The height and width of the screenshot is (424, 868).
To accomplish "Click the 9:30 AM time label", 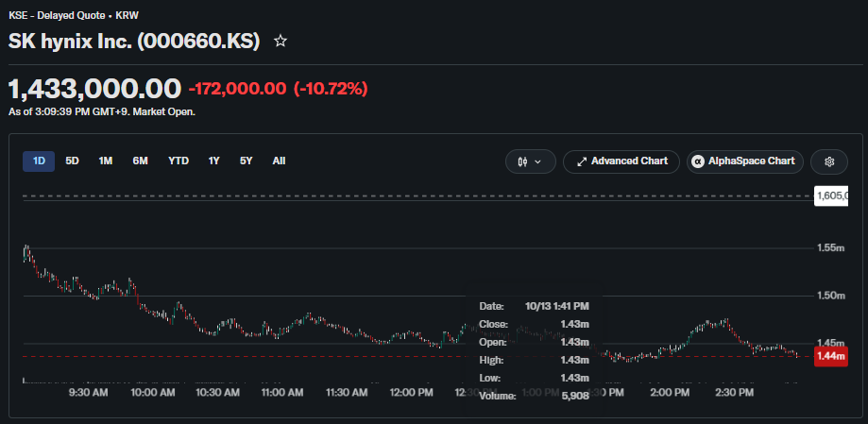I will point(89,393).
